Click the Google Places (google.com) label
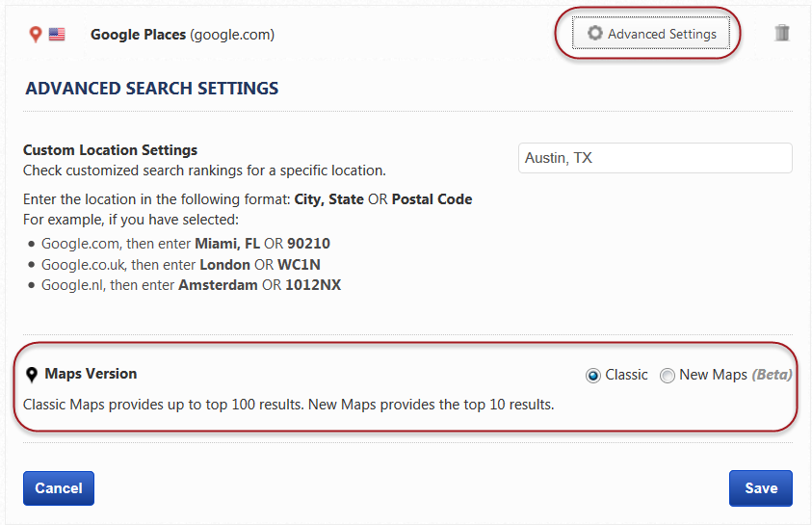 point(182,35)
